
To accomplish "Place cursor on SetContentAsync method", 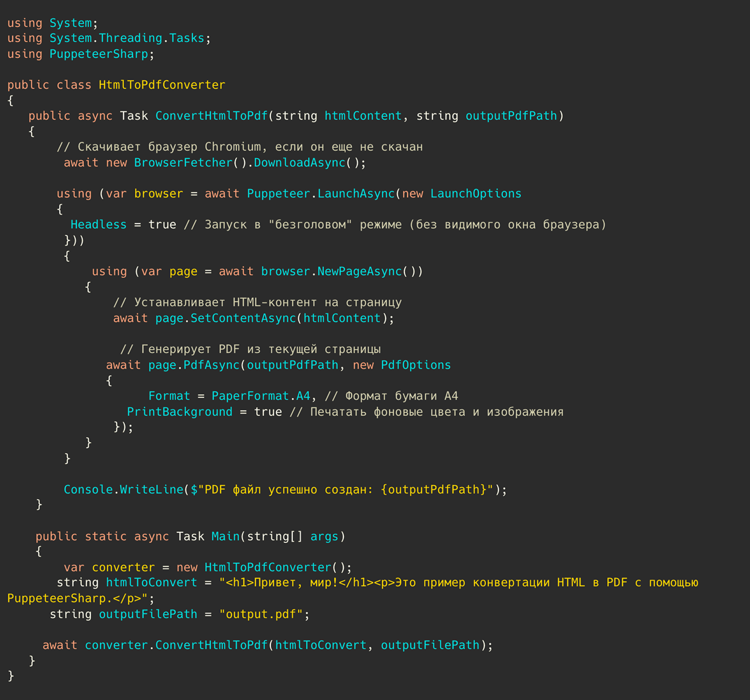I will (243, 318).
